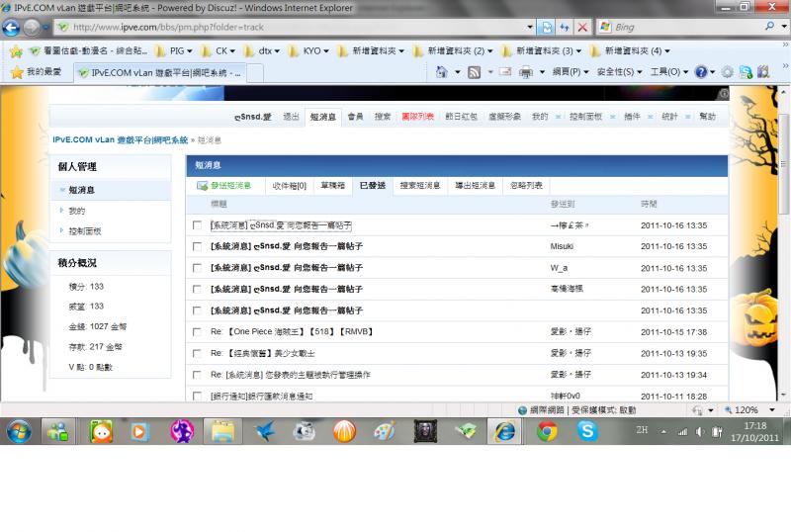The image size is (791, 532).
Task: Click 控制面板 in the left sidebar
Action: 84,231
